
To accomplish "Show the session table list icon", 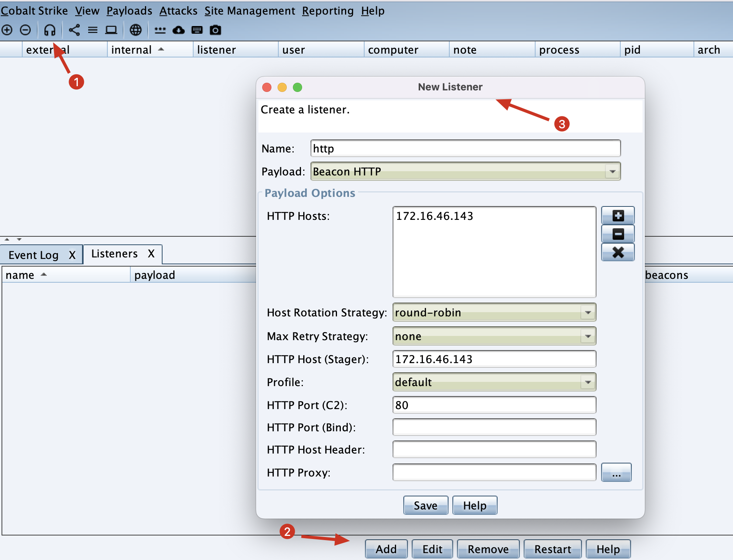I will [x=93, y=30].
